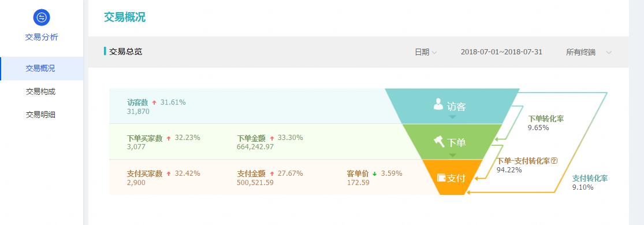The height and width of the screenshot is (225, 644).
Task: Select 交易构成 in the sidebar
Action: click(42, 92)
